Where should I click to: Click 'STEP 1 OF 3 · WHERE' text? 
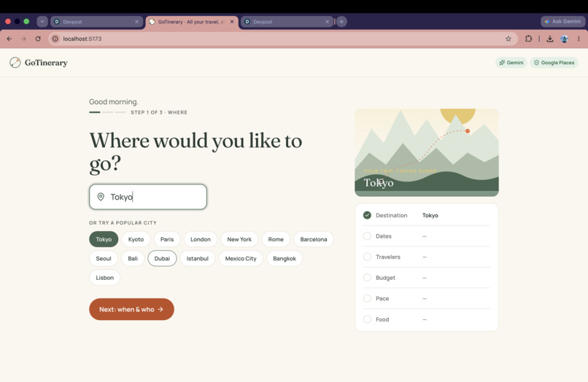pos(159,112)
